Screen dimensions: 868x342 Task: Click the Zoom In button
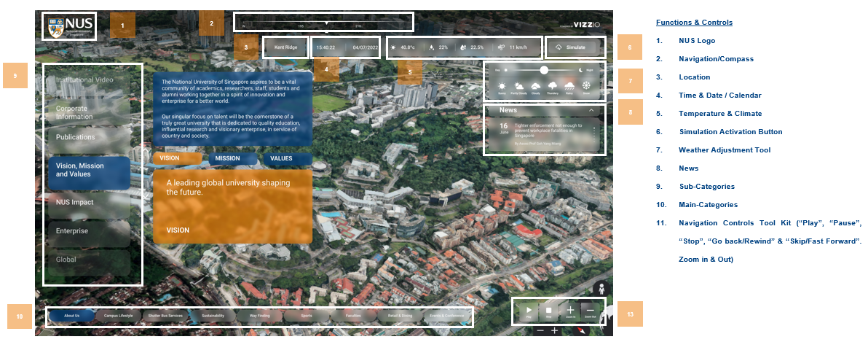[x=570, y=311]
